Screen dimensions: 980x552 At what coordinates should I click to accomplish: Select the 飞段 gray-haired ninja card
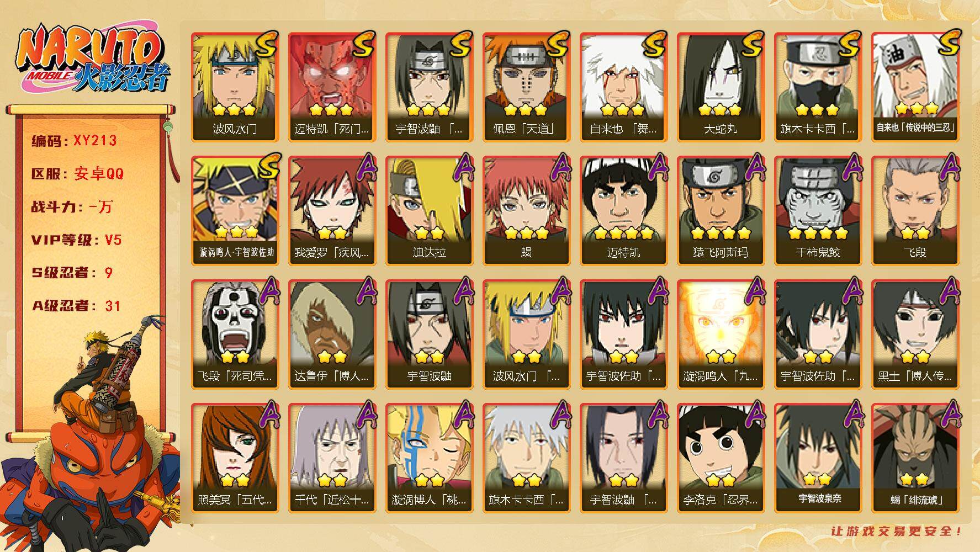[915, 210]
